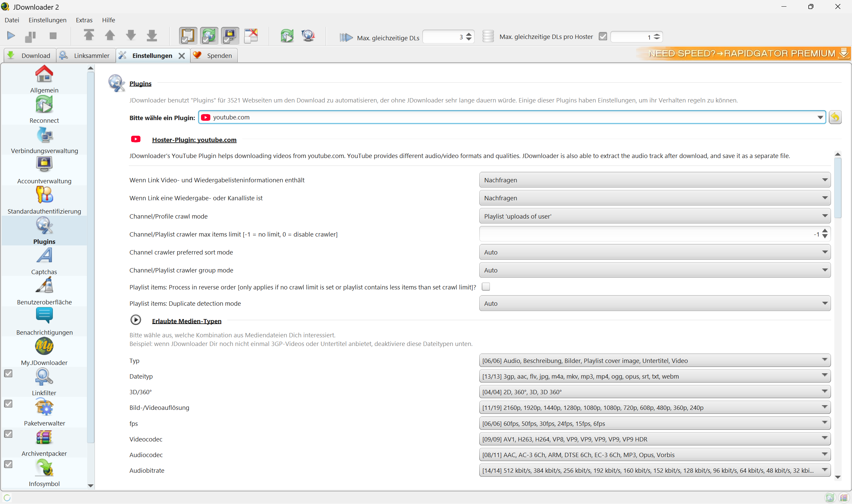The width and height of the screenshot is (852, 504).
Task: Open Verbindungsverwaltung settings in the sidebar
Action: tap(44, 140)
